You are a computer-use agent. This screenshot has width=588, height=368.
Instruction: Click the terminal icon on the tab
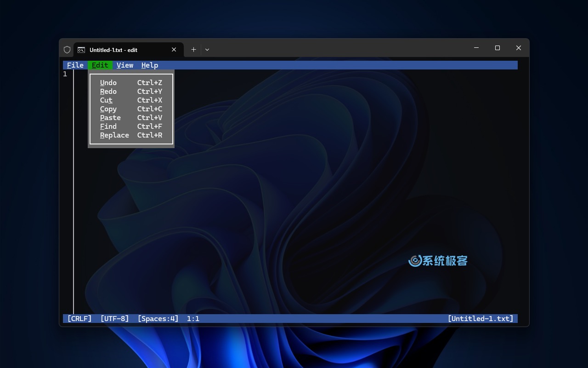tap(81, 50)
